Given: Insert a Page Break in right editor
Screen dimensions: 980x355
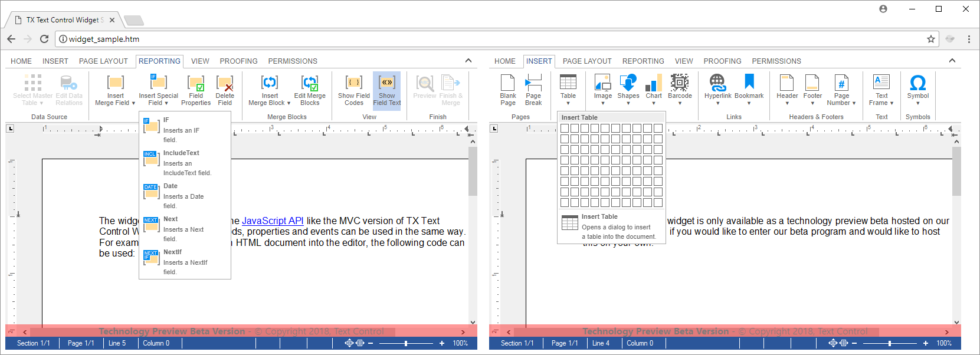Looking at the screenshot, I should tap(533, 90).
